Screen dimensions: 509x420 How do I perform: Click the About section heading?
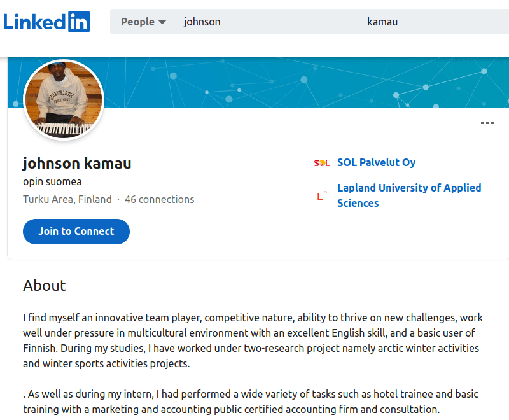(45, 285)
